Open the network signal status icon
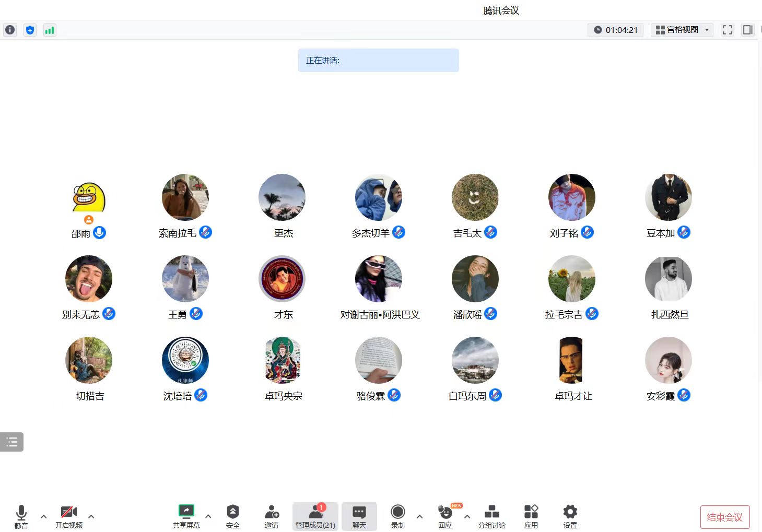Screen dimensions: 762x532 point(50,30)
